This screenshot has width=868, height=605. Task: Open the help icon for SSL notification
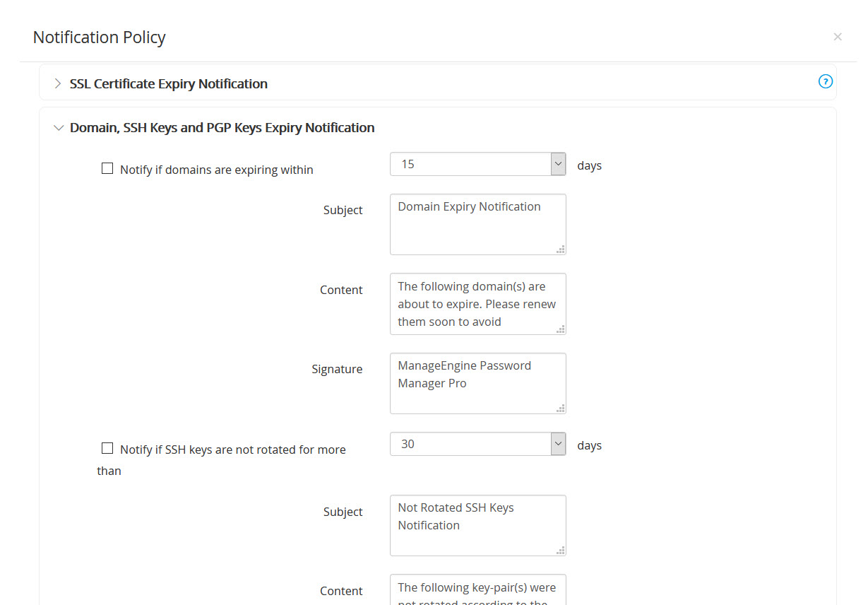(x=825, y=81)
